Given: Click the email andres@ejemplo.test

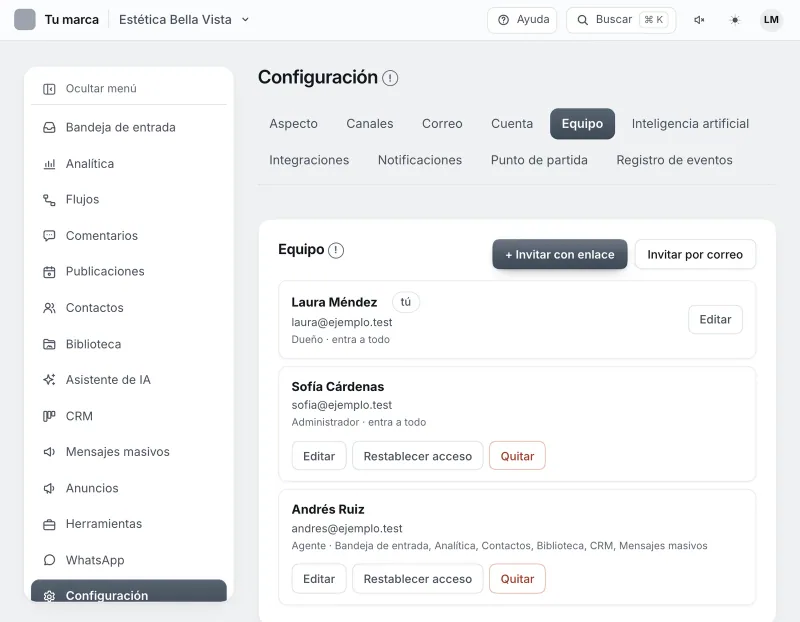Looking at the screenshot, I should 347,529.
